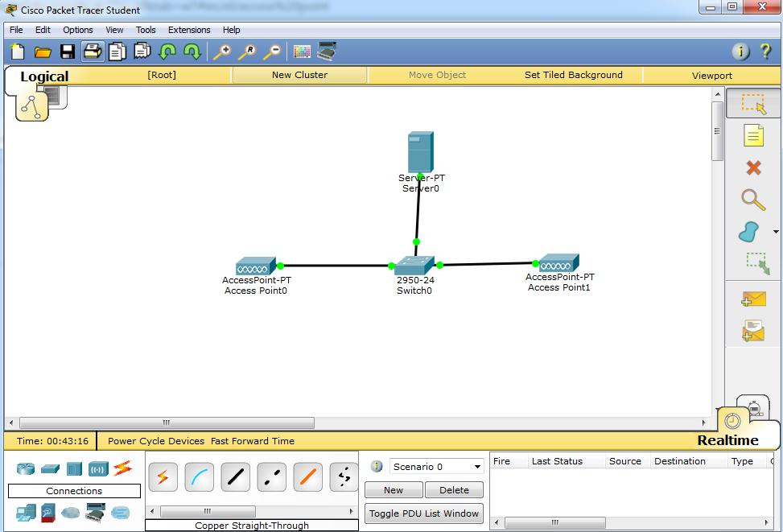This screenshot has width=783, height=532.
Task: Choose the Delete tool red X
Action: click(x=753, y=168)
